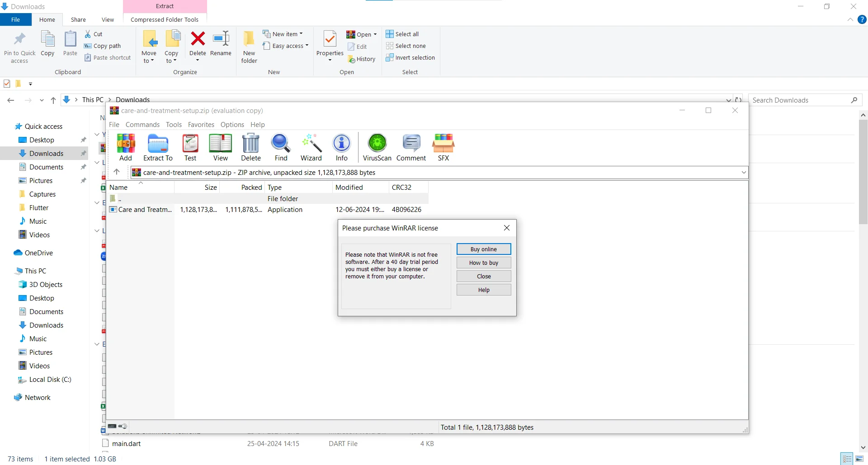Switch to the View ribbon tab
Image resolution: width=868 pixels, height=465 pixels.
coord(108,19)
